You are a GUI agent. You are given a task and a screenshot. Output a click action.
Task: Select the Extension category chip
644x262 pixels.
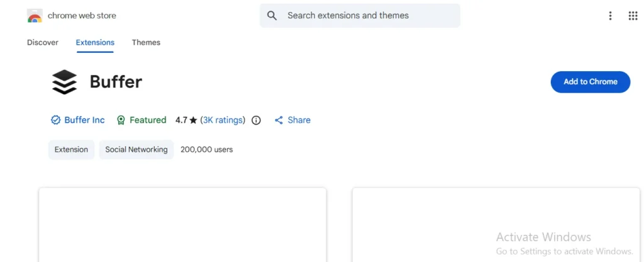[x=72, y=149]
